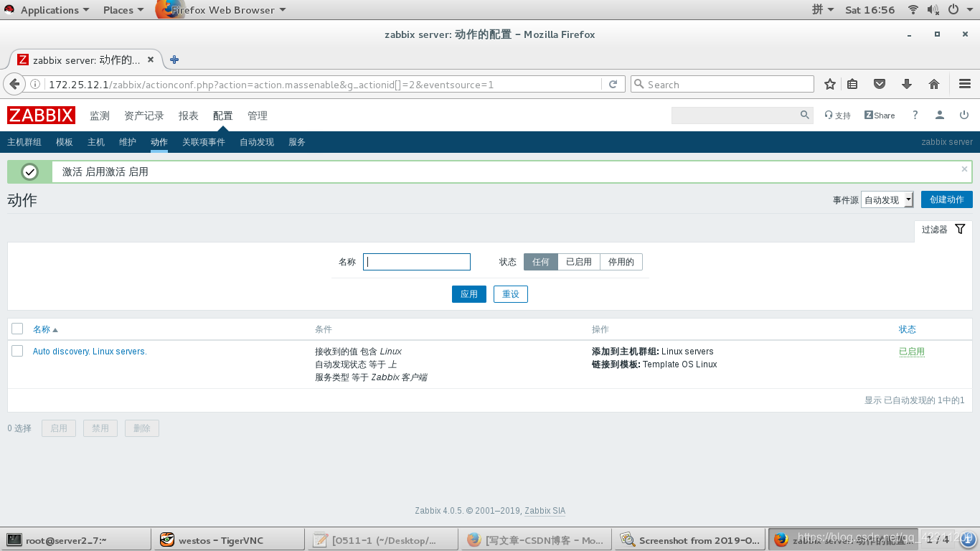Viewport: 980px width, 551px height.
Task: Switch to the 关联项事件 submenu
Action: pos(204,142)
